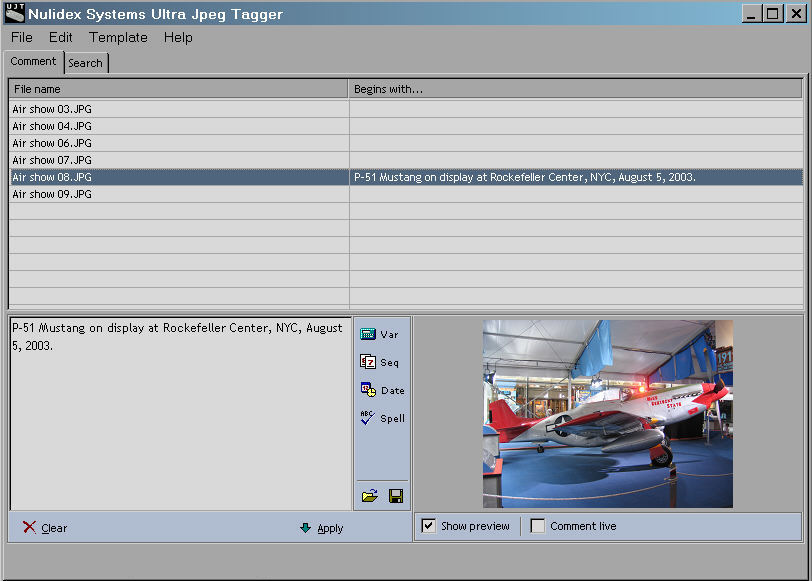This screenshot has height=581, width=812.
Task: Open comment file using the folder icon
Action: click(x=369, y=496)
